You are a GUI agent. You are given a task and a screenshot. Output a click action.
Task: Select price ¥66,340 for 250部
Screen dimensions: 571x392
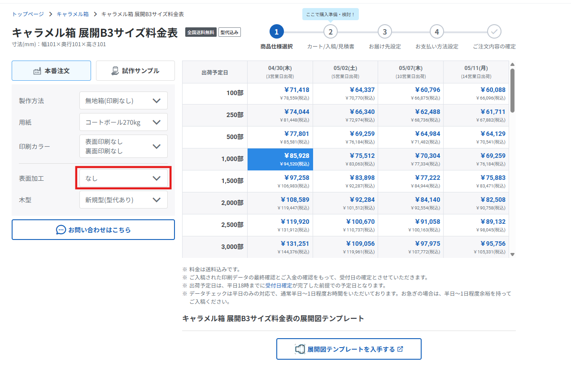(345, 116)
